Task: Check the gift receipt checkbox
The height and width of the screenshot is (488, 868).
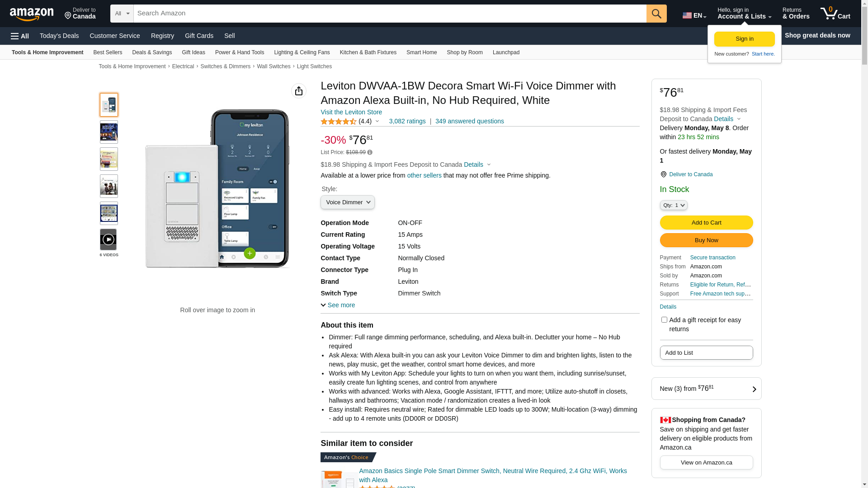Action: (x=664, y=320)
